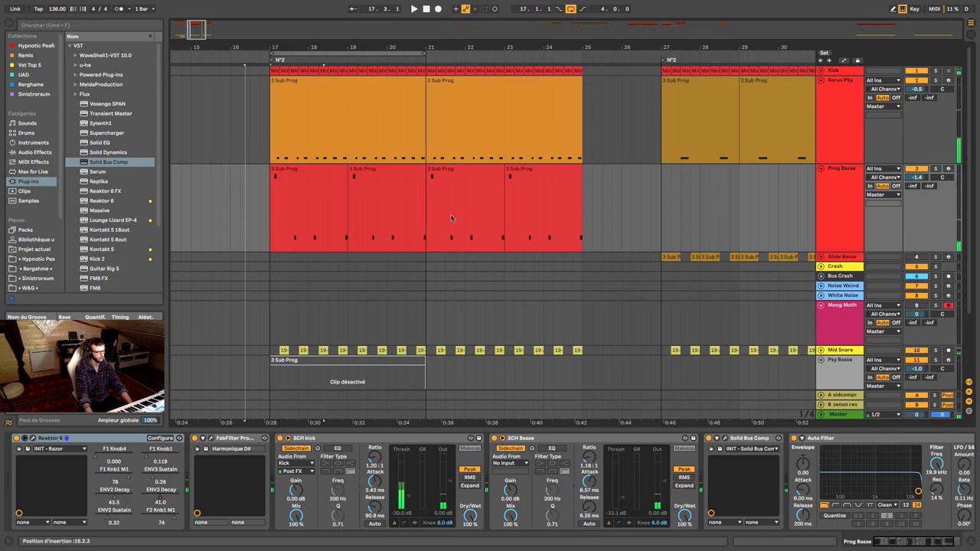The height and width of the screenshot is (551, 980).
Task: Toggle Lock Envelopes icon
Action: coord(857,61)
